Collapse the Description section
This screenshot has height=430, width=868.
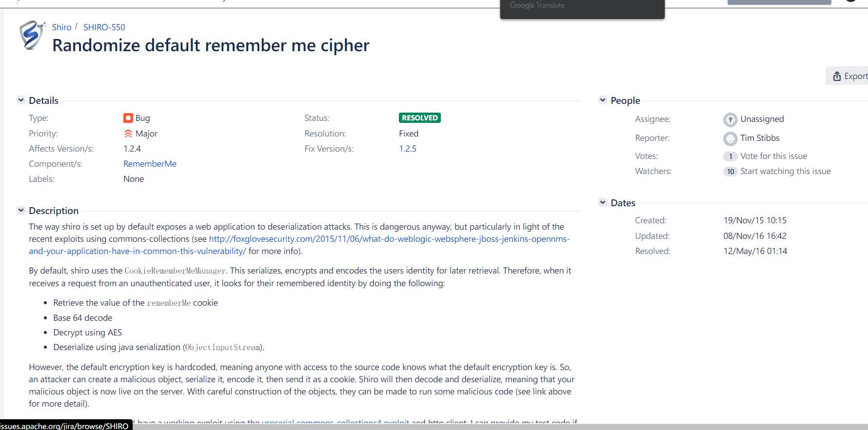[x=21, y=210]
